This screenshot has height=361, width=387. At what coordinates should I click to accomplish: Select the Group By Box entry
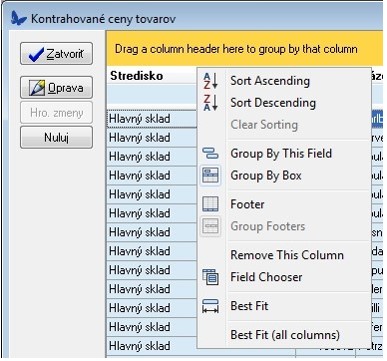click(283, 175)
